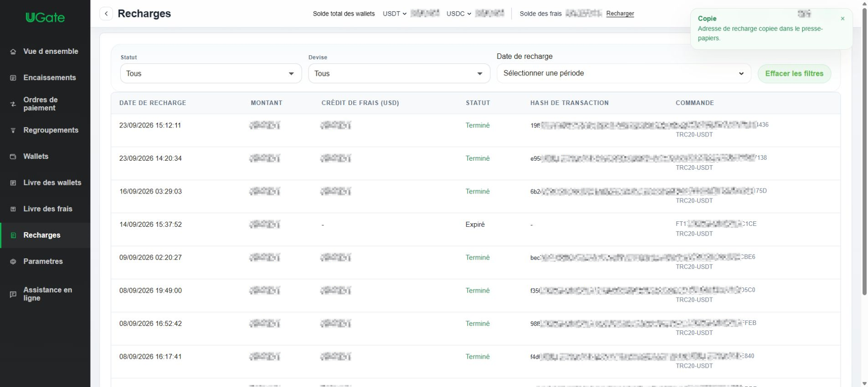Select the Recharges sidebar item
This screenshot has width=868, height=387.
[x=45, y=235]
